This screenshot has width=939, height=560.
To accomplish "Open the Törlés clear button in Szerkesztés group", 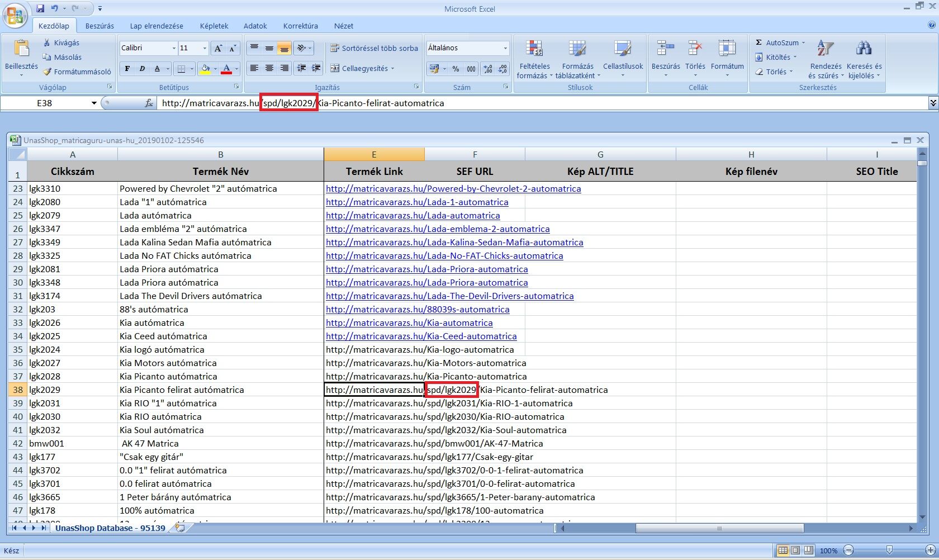I will tap(774, 72).
